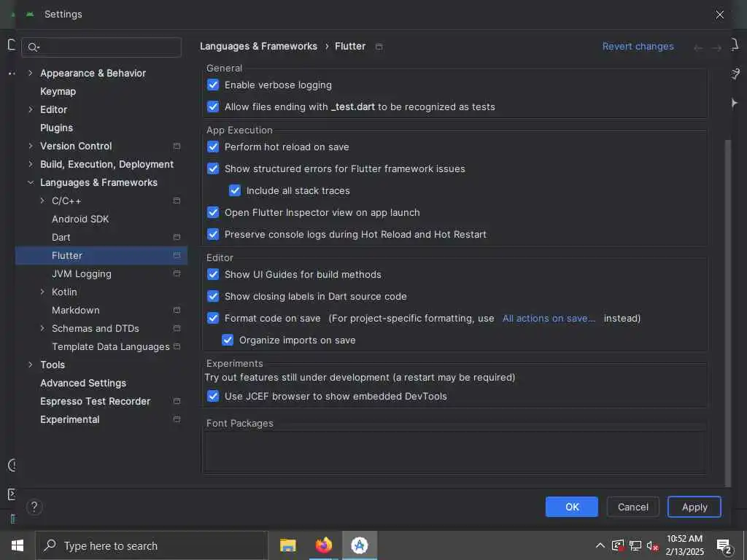
Task: Expand the Tools node
Action: pyautogui.click(x=31, y=365)
